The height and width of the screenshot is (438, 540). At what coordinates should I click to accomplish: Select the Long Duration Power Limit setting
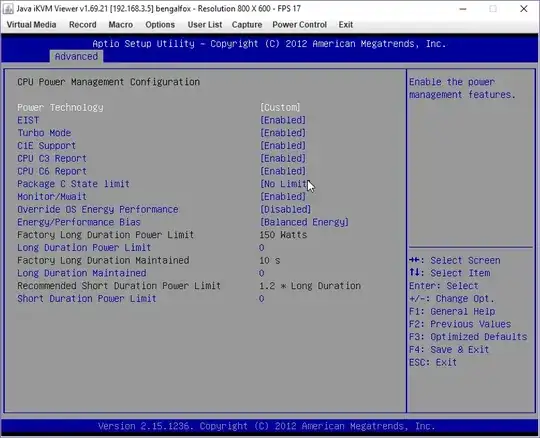(x=84, y=248)
